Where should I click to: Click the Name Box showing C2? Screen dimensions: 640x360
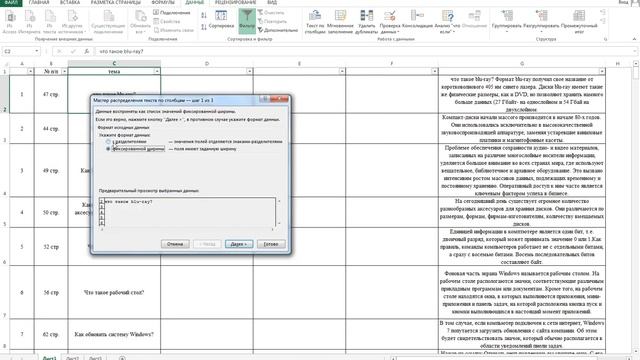tap(18, 51)
